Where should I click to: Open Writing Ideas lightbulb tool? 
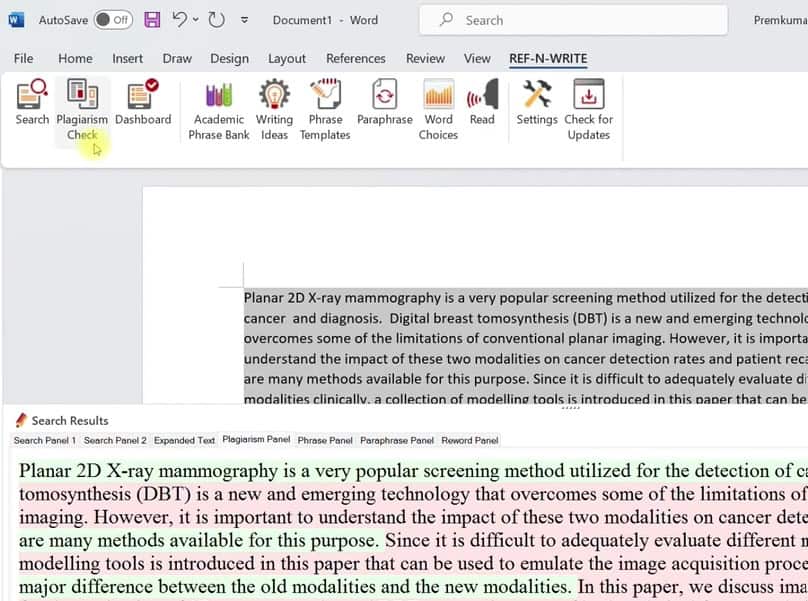[x=274, y=109]
